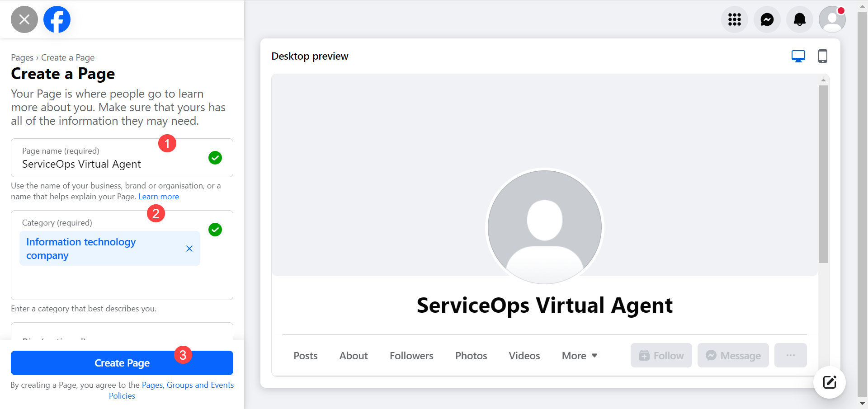868x409 pixels.
Task: Expand the More tab dropdown
Action: pyautogui.click(x=580, y=355)
